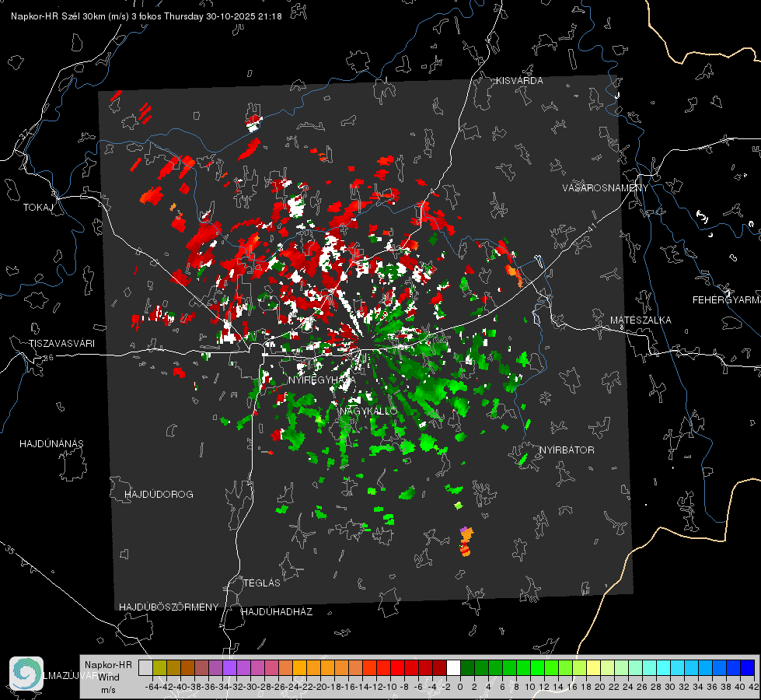Click the HAJDÚHADHÁZ town label

277,612
